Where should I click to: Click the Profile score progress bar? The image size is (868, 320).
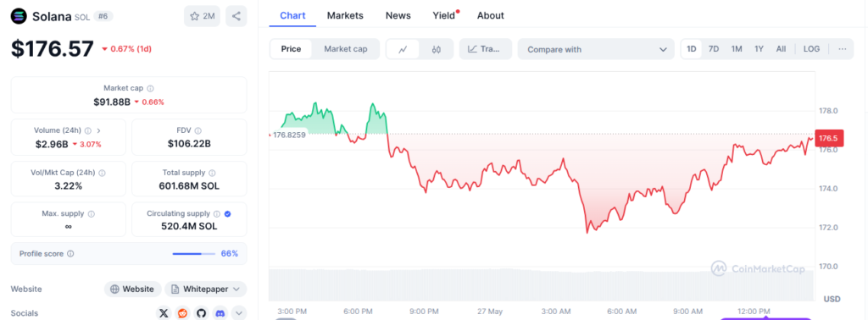point(194,254)
